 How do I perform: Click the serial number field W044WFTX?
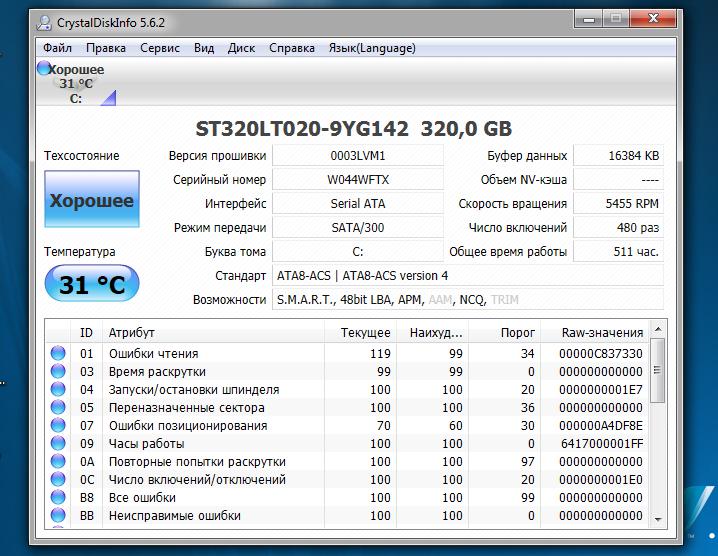358,180
